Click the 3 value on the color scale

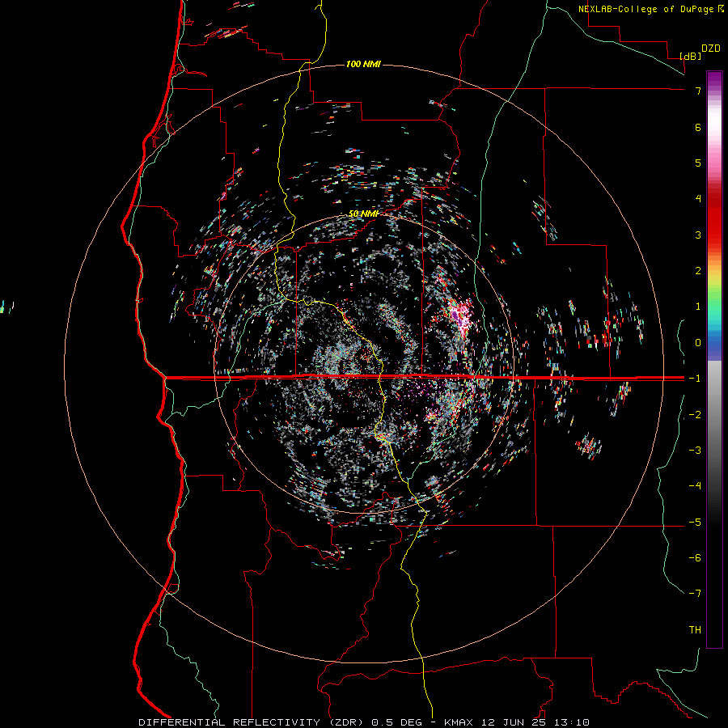pyautogui.click(x=698, y=235)
